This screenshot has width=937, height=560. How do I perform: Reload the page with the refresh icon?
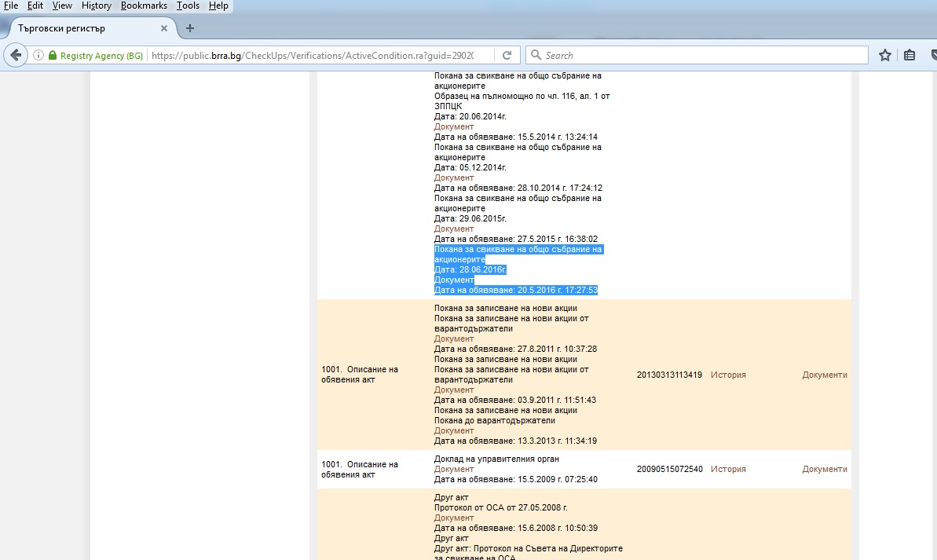[507, 56]
